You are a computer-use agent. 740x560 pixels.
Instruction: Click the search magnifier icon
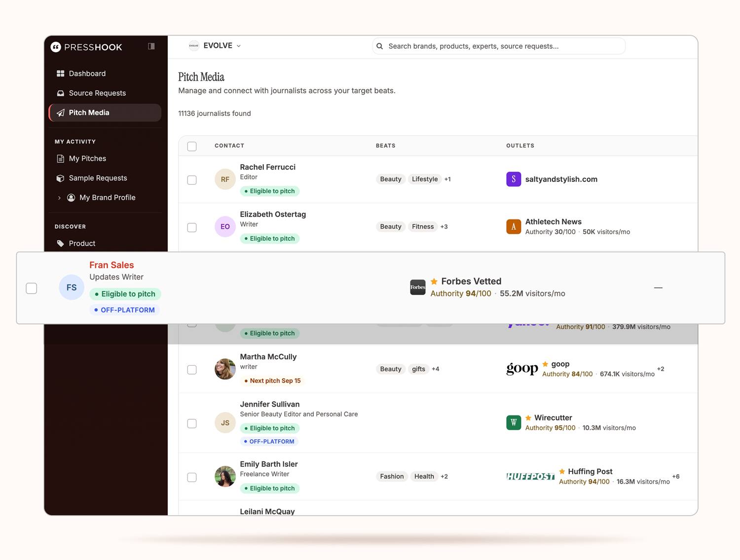[380, 46]
